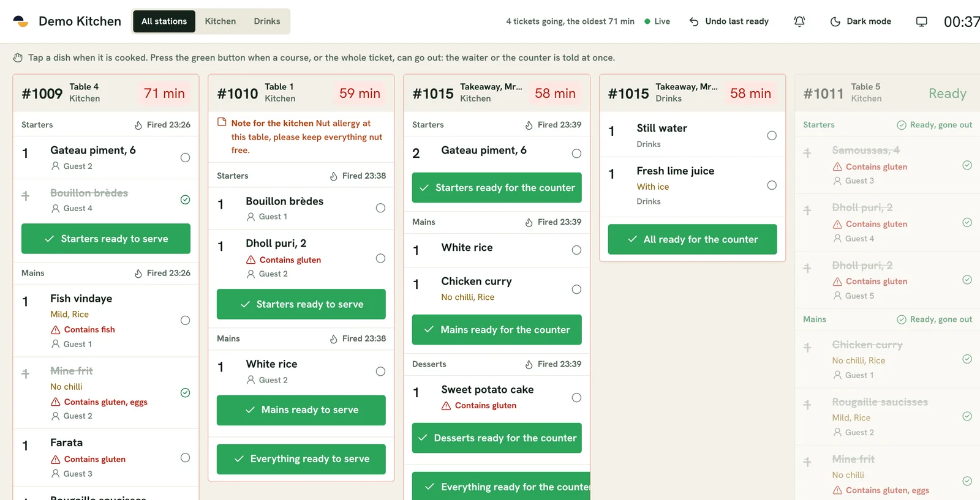Uncheck the cooked Bouillon brèdes Guest 4 circle
This screenshot has width=980, height=500.
click(185, 200)
